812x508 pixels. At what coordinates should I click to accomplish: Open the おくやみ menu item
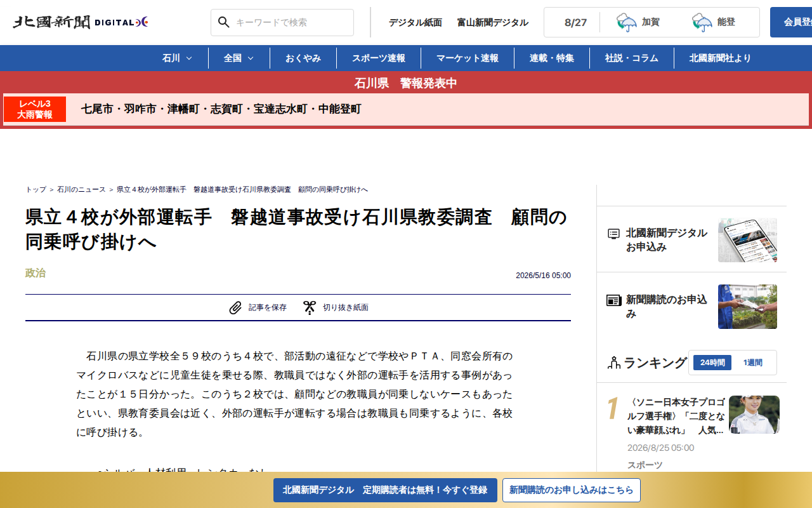click(x=303, y=58)
